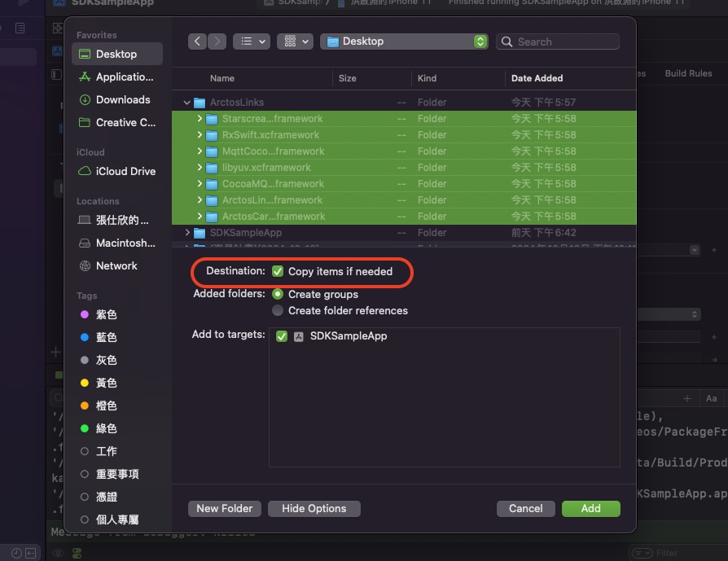Uncheck Copy items if needed
This screenshot has height=561, width=728.
tap(278, 271)
